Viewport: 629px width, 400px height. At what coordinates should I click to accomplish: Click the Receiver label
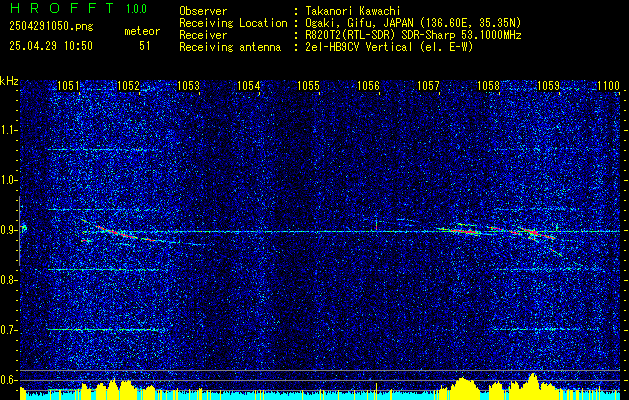[x=203, y=35]
